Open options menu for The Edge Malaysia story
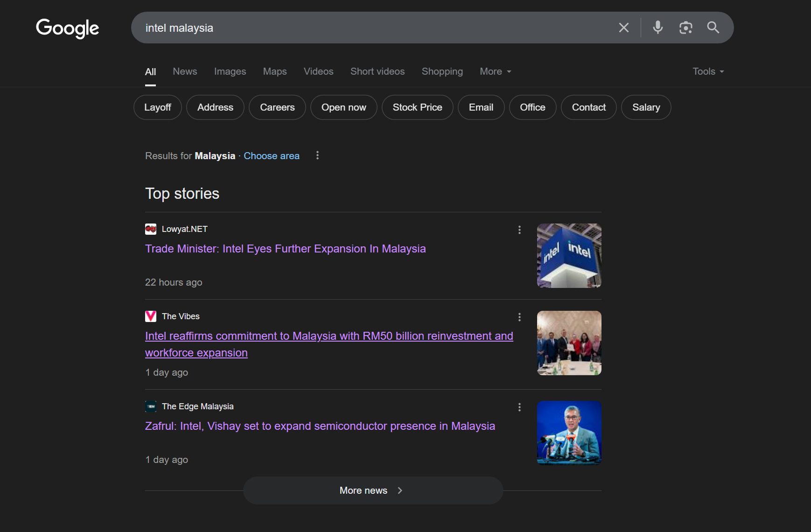The image size is (811, 532). (519, 407)
